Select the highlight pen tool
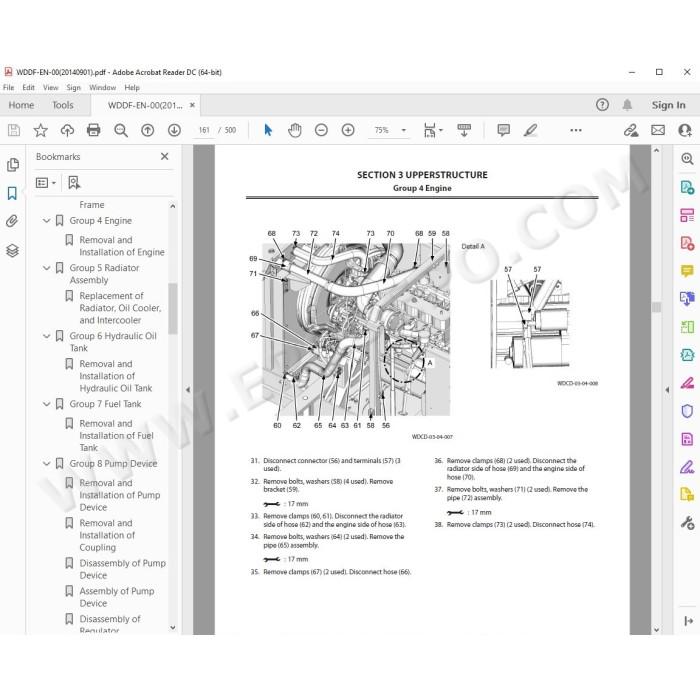This screenshot has height=700, width=700. pos(531,130)
